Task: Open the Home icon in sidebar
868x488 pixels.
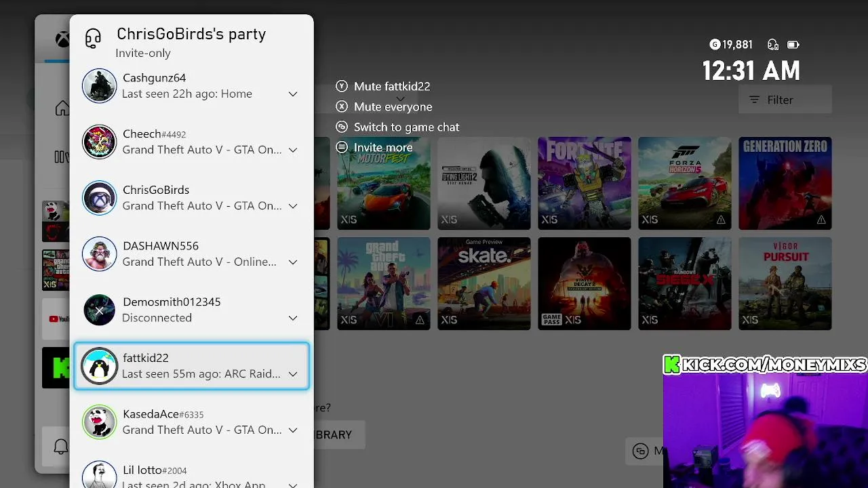Action: pyautogui.click(x=62, y=108)
